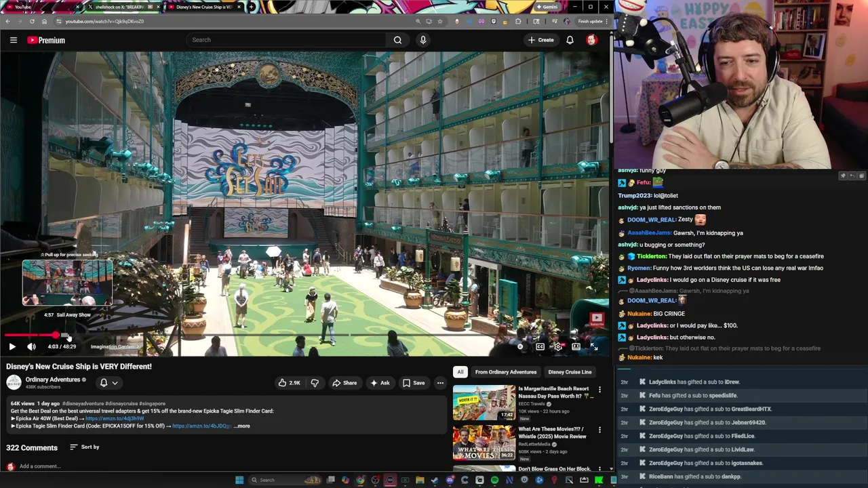This screenshot has height=488, width=868.
Task: Expand the description with ...more
Action: pyautogui.click(x=241, y=426)
